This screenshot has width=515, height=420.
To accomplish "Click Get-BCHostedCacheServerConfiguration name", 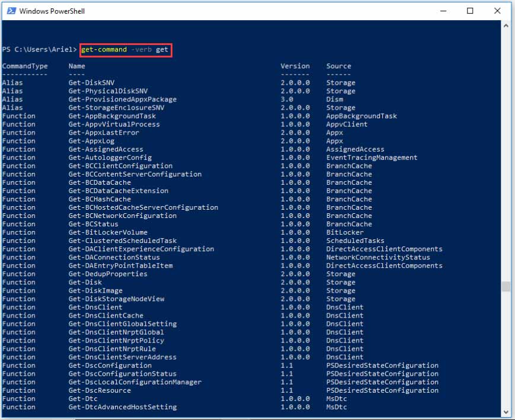I will coord(143,207).
